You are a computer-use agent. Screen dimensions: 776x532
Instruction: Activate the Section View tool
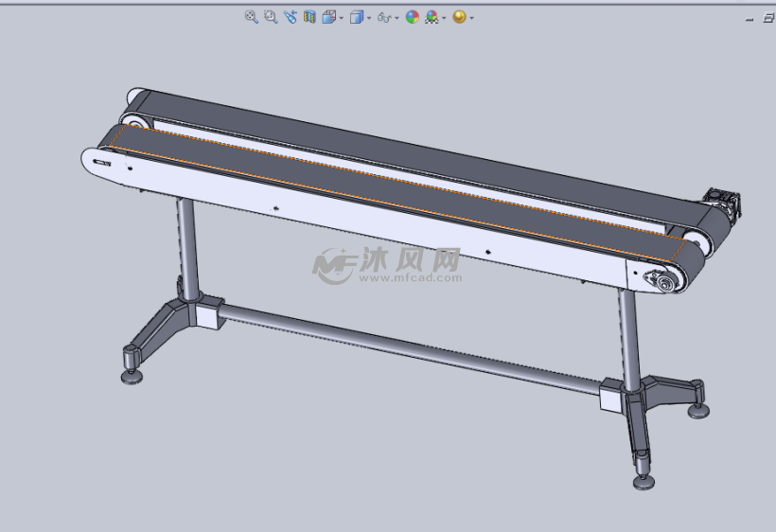click(309, 17)
